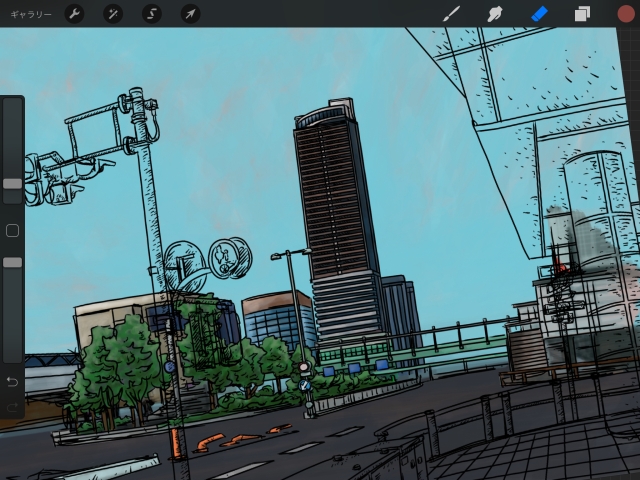
Task: Click the brush opacity slider handle
Action: click(12, 262)
